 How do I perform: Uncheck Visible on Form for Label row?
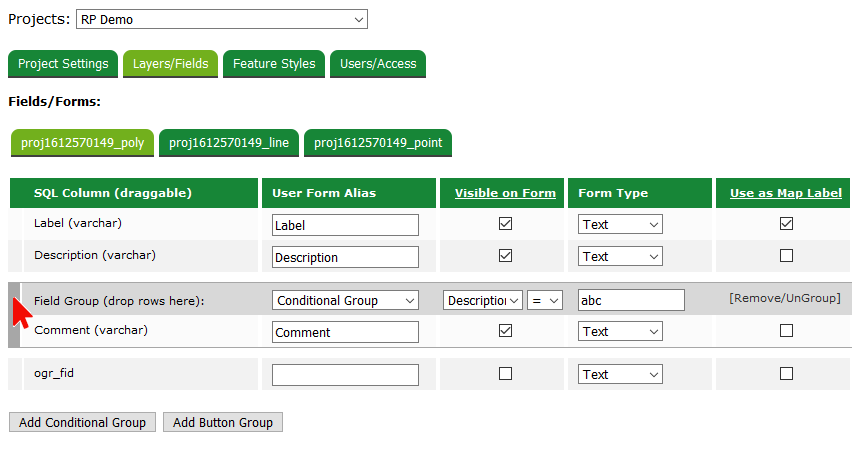(x=505, y=224)
